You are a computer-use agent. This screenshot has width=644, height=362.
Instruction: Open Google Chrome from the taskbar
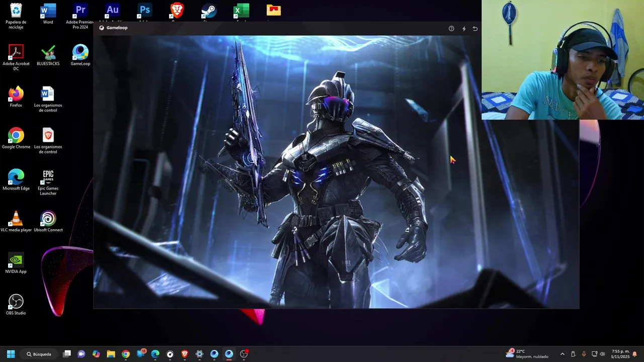(126, 354)
